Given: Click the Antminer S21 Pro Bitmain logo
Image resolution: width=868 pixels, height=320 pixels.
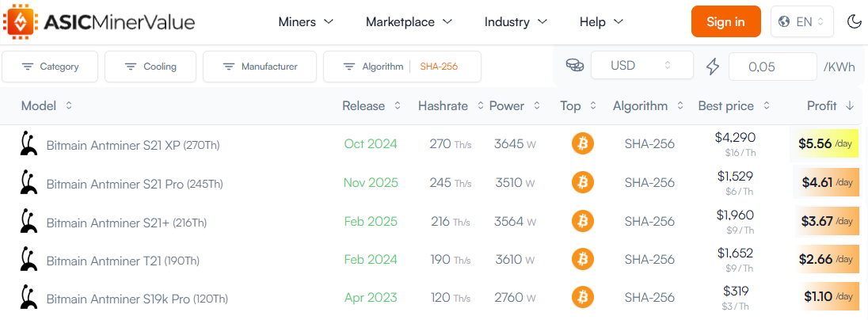Looking at the screenshot, I should [x=28, y=182].
